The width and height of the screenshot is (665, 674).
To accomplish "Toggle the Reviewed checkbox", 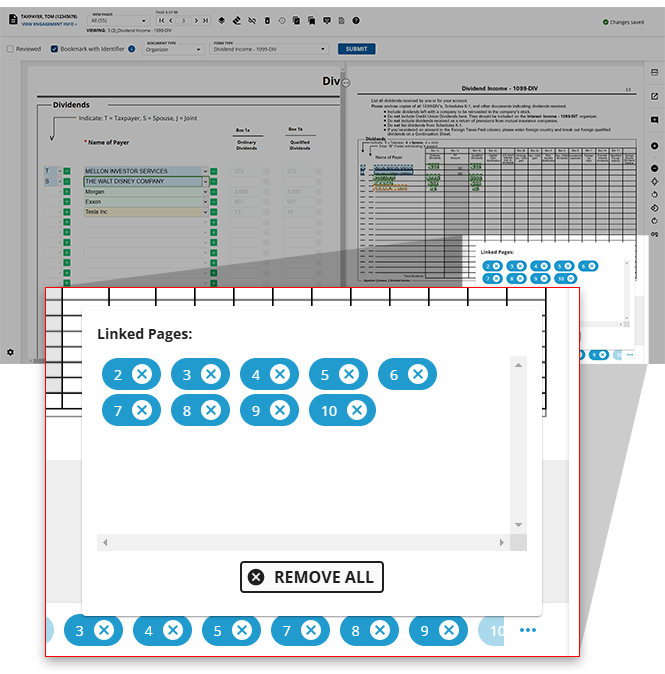I will pyautogui.click(x=10, y=49).
